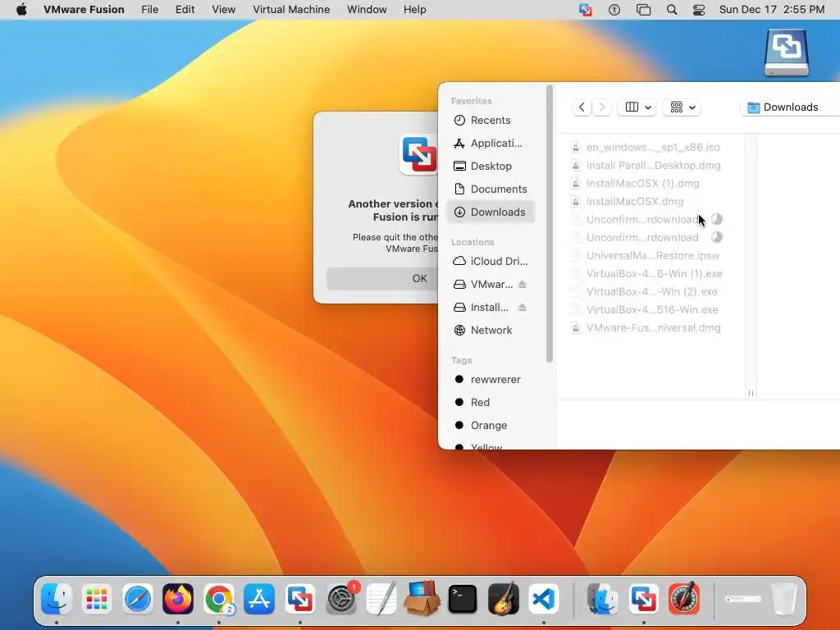Click the Stage Manager menu bar icon
Image resolution: width=840 pixels, height=630 pixels.
pyautogui.click(x=643, y=10)
